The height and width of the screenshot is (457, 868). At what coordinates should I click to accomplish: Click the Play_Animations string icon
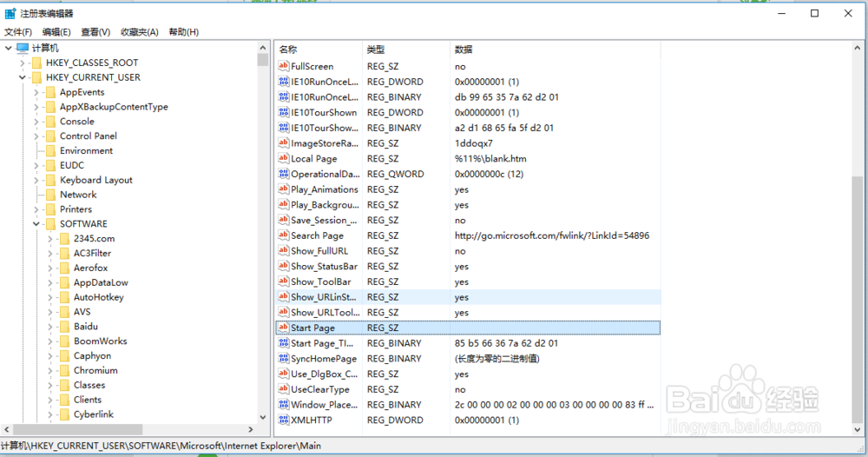coord(284,189)
